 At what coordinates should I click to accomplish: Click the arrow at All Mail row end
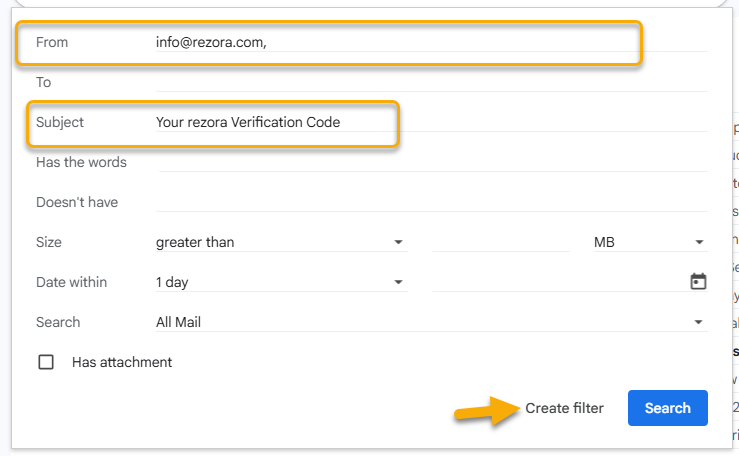698,322
